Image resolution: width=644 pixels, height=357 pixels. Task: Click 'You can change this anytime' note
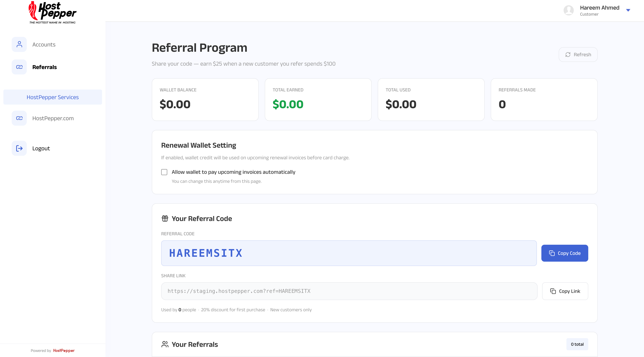click(x=217, y=181)
